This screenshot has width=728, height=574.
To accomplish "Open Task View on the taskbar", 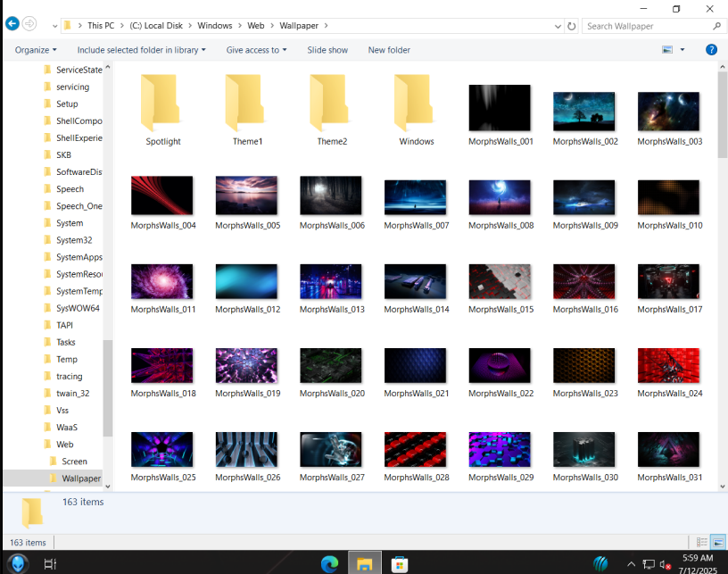I will (50, 564).
